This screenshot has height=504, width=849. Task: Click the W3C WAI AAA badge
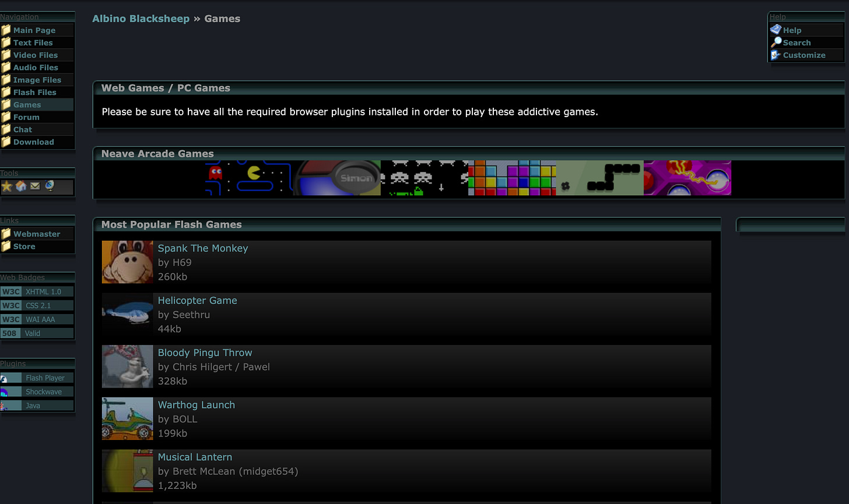click(37, 319)
